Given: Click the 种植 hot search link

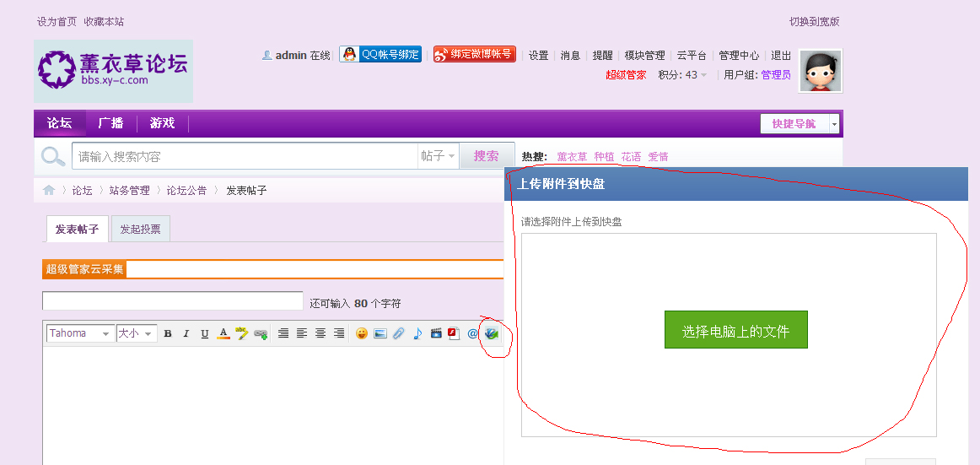Looking at the screenshot, I should (605, 157).
